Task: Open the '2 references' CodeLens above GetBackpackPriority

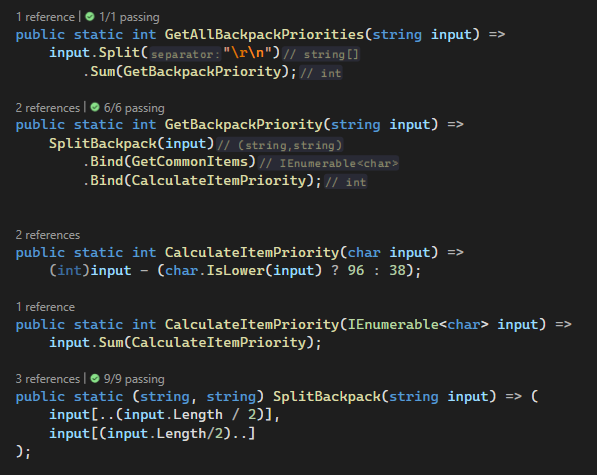Action: pos(48,108)
